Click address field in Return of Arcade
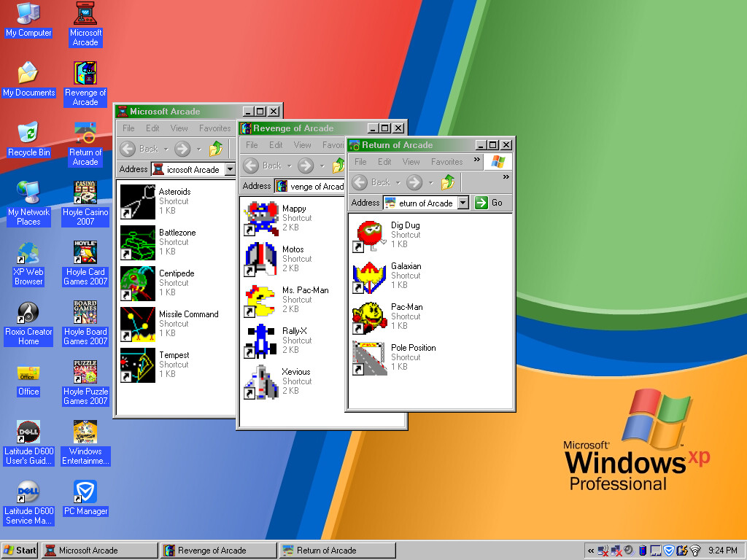 426,203
